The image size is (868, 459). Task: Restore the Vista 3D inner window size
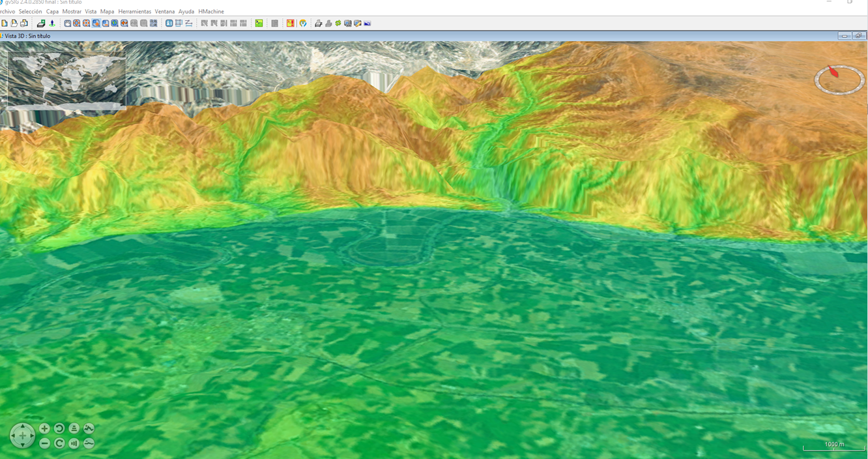tap(858, 36)
